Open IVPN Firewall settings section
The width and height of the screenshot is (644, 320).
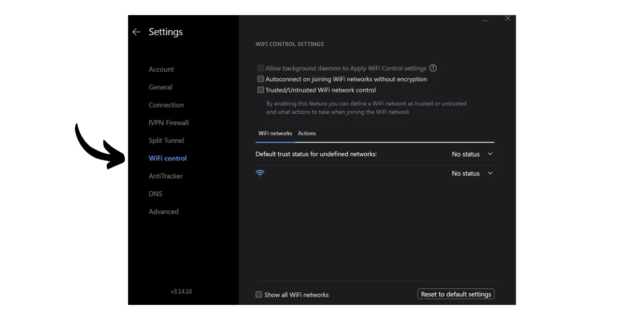169,122
